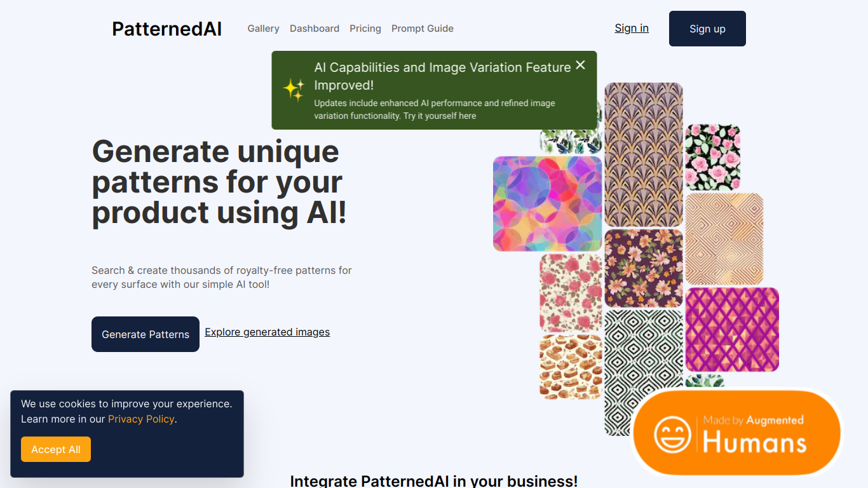Click the Sign in link
The image size is (868, 488).
coord(632,28)
